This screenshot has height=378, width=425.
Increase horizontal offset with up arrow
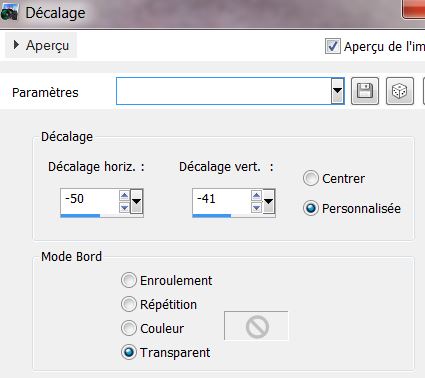(x=124, y=196)
